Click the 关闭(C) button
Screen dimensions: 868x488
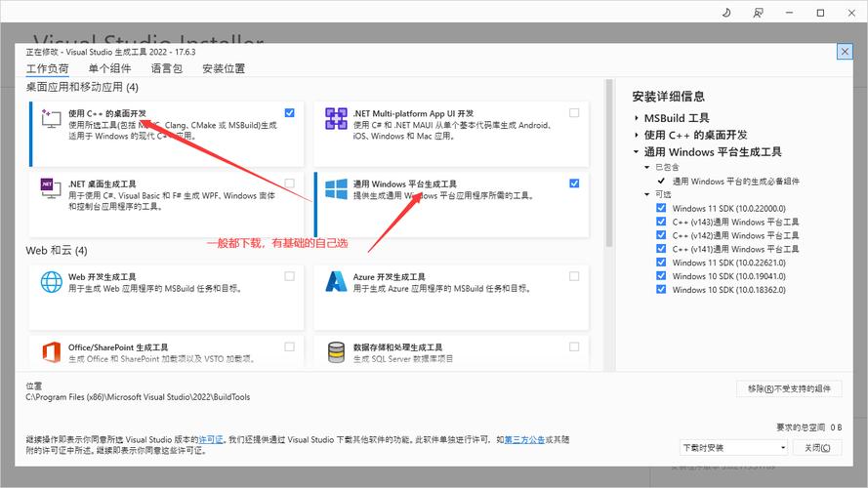pos(817,448)
